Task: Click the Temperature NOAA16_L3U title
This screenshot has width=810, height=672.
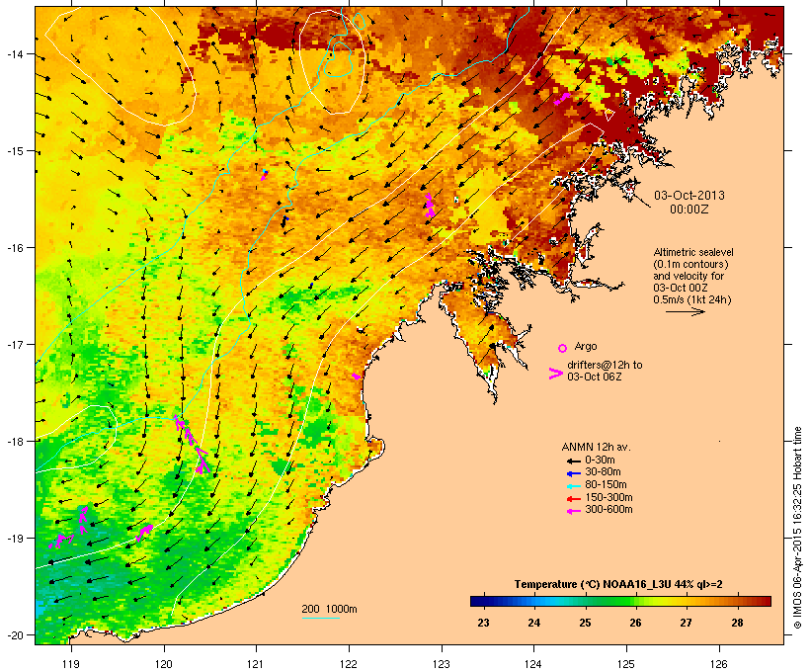Action: [618, 584]
